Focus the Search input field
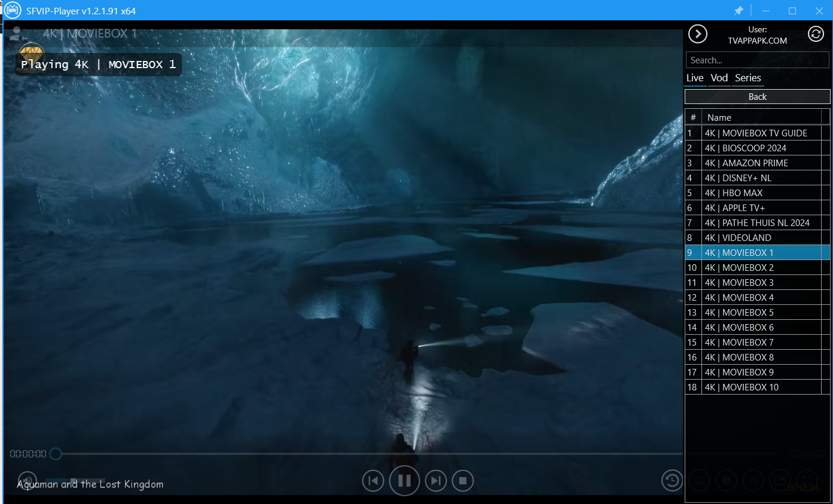Screen dimensions: 833x504 tap(757, 60)
